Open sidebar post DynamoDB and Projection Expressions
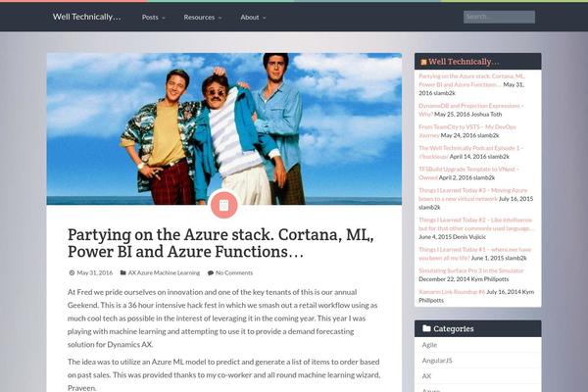588x392 pixels. 471,110
